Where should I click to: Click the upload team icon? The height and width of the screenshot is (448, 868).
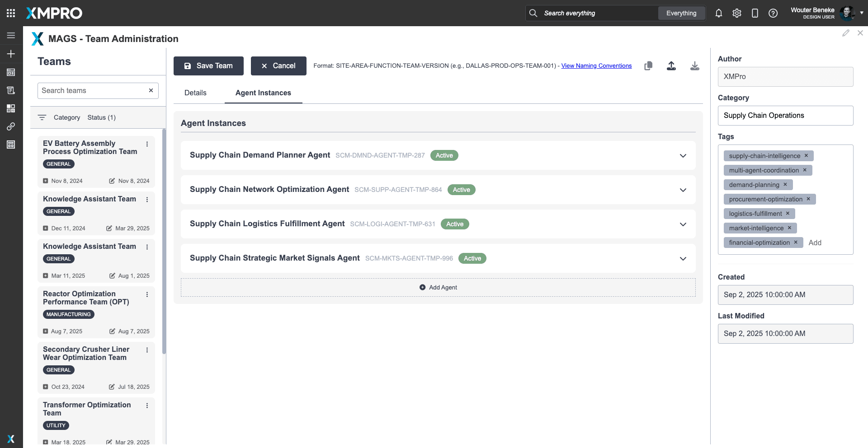pyautogui.click(x=671, y=66)
